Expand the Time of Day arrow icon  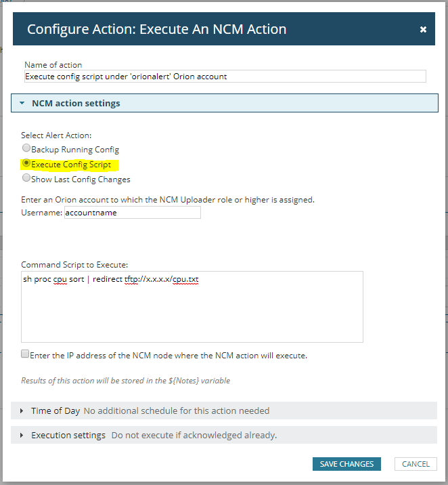pyautogui.click(x=22, y=411)
